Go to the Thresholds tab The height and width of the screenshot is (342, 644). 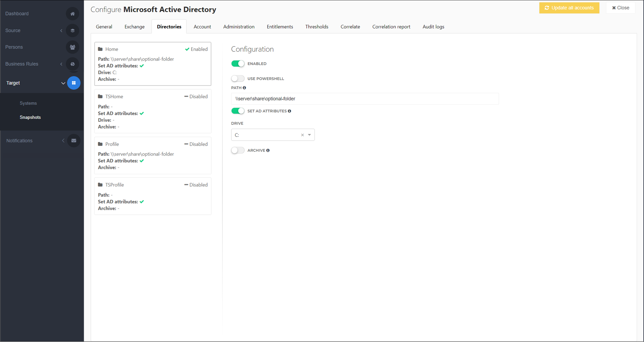317,27
